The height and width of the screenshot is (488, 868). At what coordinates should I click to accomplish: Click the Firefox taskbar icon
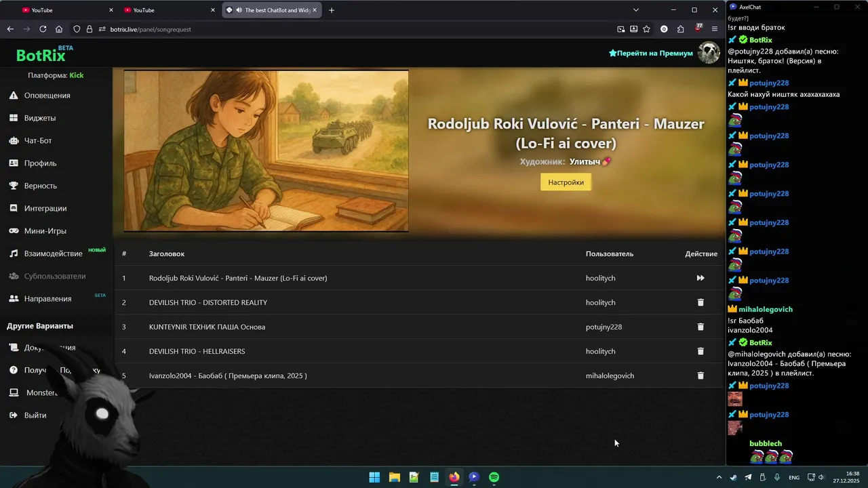tap(454, 477)
